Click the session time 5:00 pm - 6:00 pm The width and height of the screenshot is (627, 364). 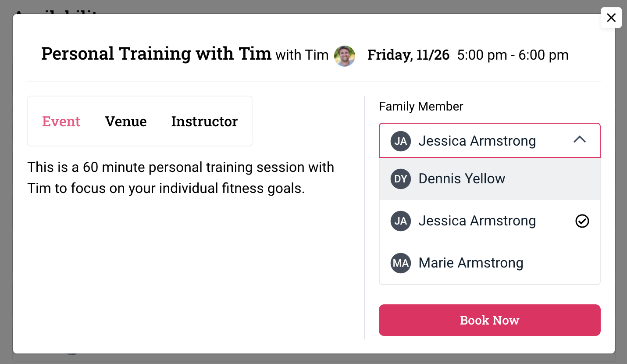coord(513,55)
